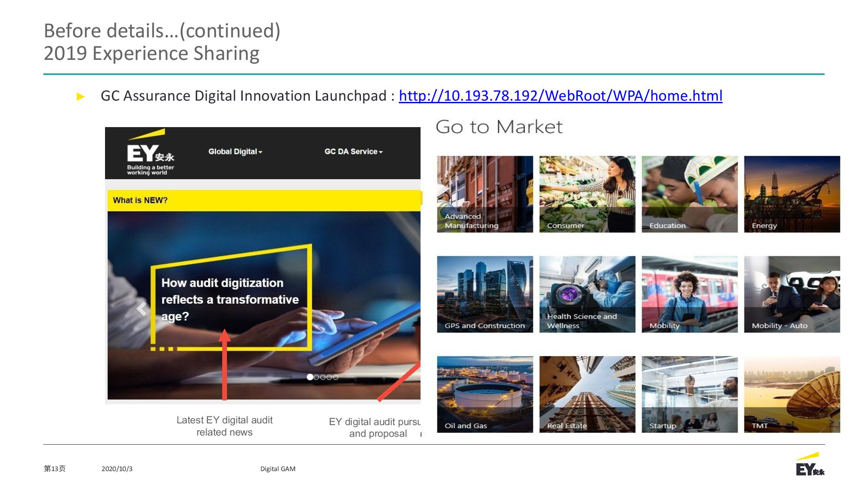Select the second carousel indicator dot
Image resolution: width=868 pixels, height=488 pixels.
[316, 377]
